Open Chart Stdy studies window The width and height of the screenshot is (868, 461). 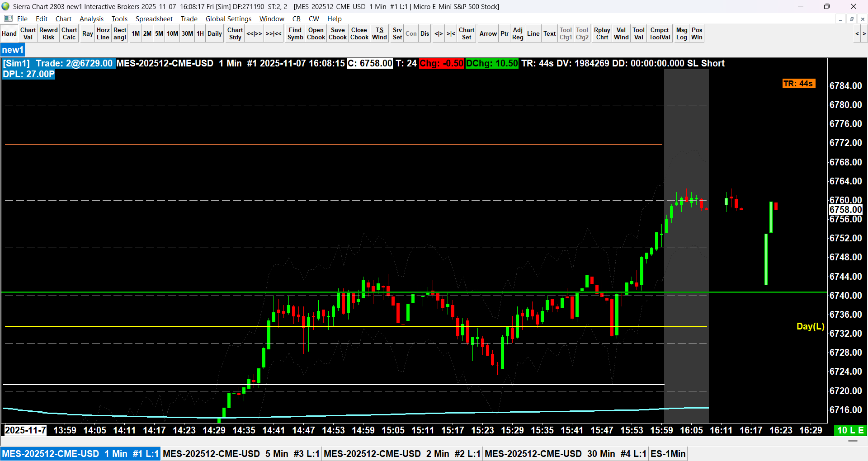tap(235, 33)
